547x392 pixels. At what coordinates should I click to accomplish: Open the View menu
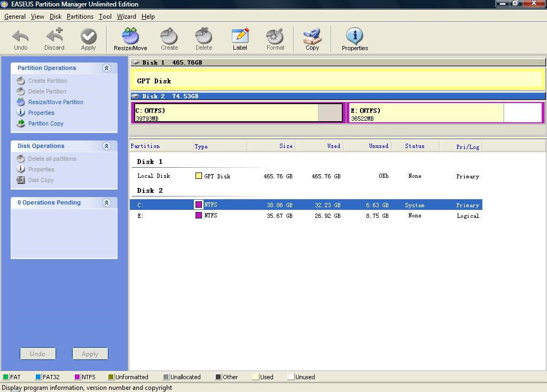(37, 17)
